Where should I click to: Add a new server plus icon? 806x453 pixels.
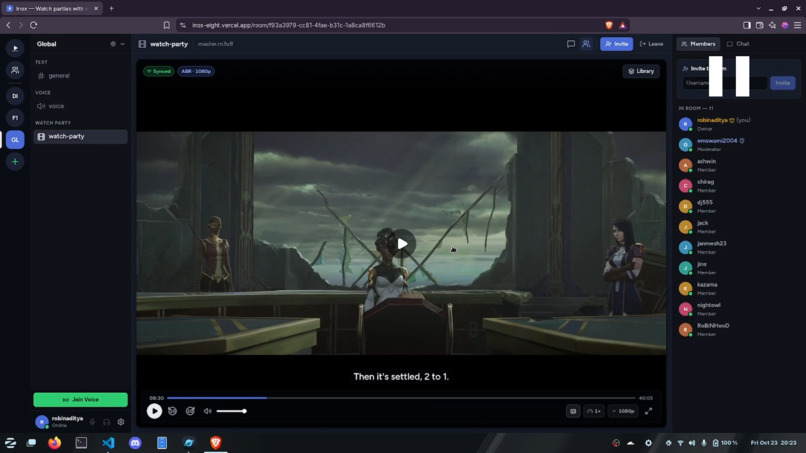[15, 161]
